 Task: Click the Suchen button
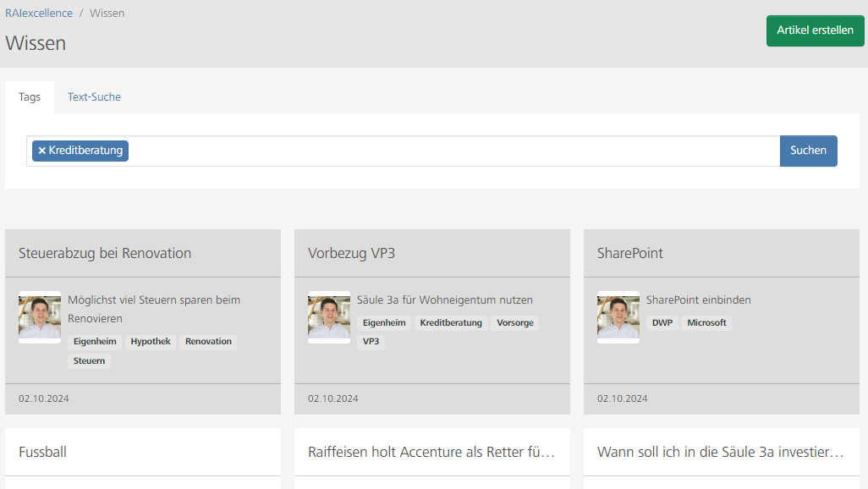coord(808,151)
